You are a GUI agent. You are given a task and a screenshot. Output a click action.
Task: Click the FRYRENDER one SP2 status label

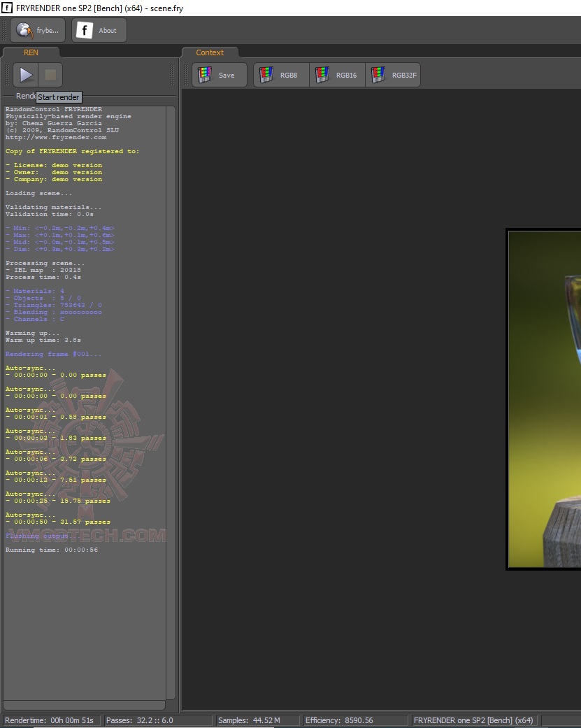(473, 720)
